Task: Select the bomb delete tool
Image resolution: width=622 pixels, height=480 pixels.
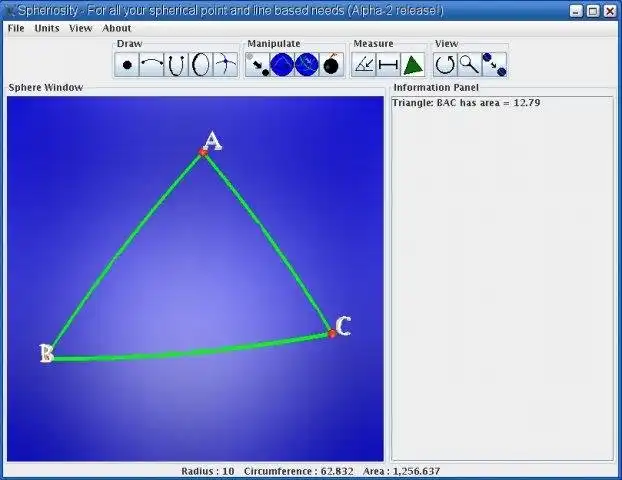Action: click(331, 65)
